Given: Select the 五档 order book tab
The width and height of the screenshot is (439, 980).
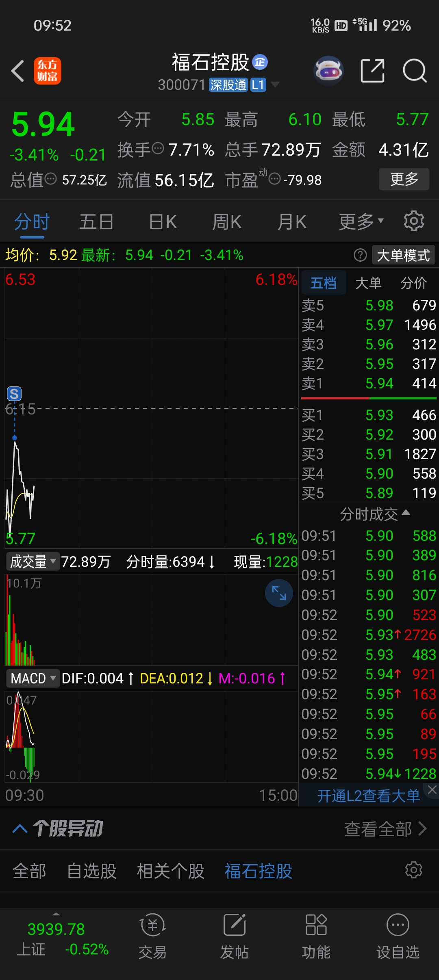Looking at the screenshot, I should tap(324, 282).
